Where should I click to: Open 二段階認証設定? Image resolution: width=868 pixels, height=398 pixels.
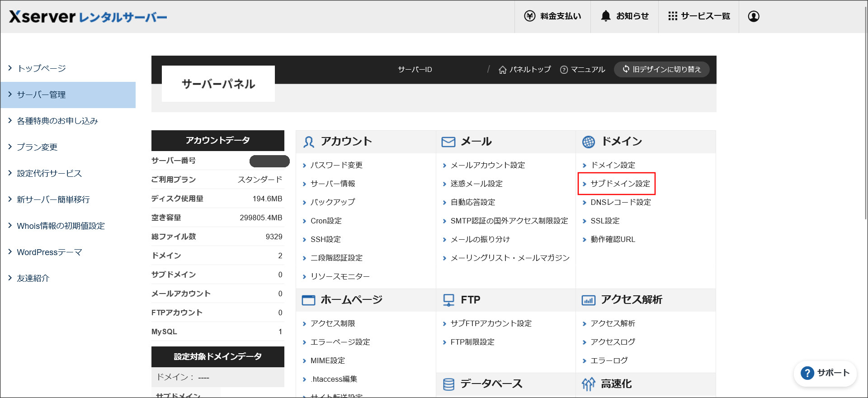point(336,258)
